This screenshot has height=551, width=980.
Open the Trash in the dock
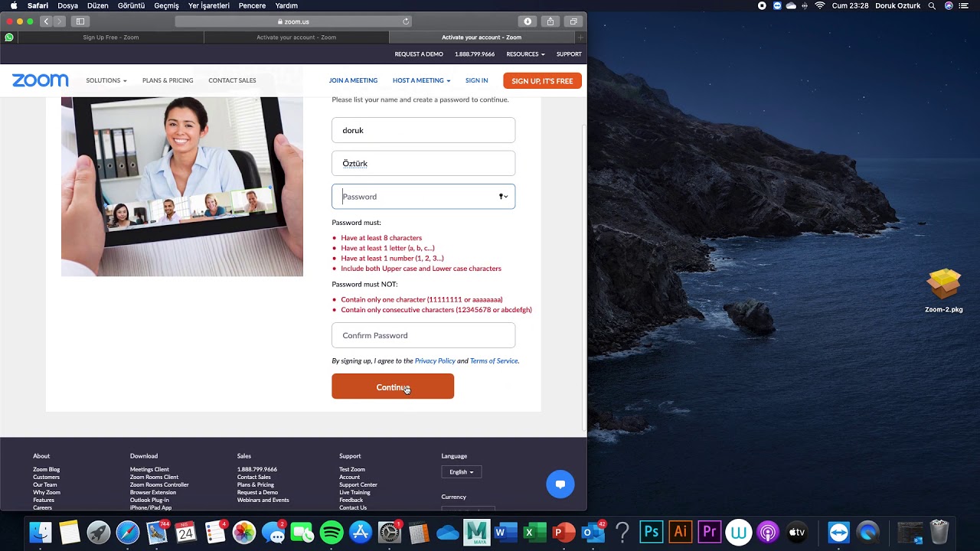(x=939, y=532)
